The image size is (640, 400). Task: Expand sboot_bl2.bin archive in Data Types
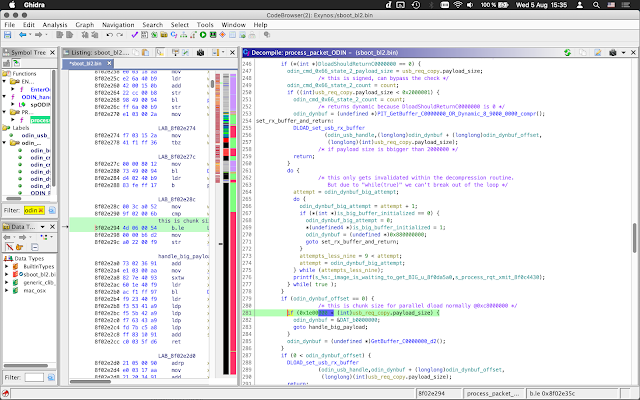[6, 274]
